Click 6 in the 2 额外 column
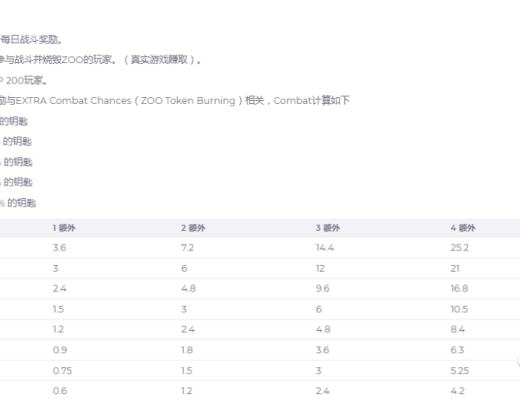 tap(184, 268)
